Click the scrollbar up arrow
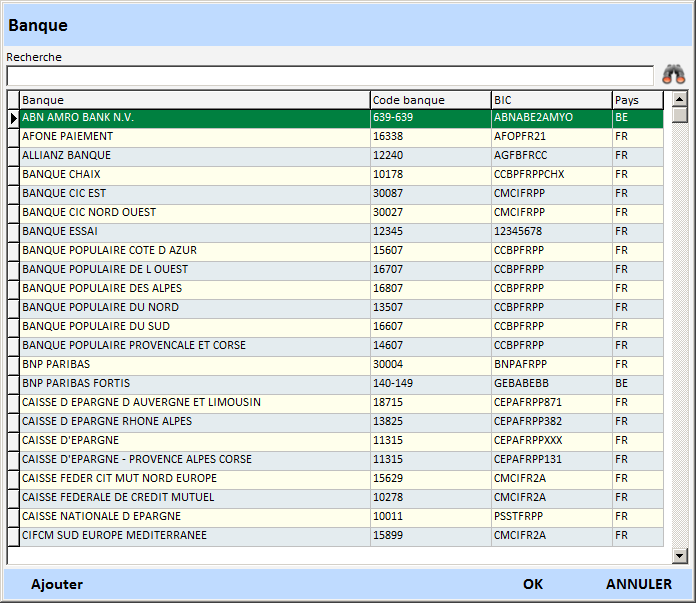The width and height of the screenshot is (696, 603). (680, 99)
